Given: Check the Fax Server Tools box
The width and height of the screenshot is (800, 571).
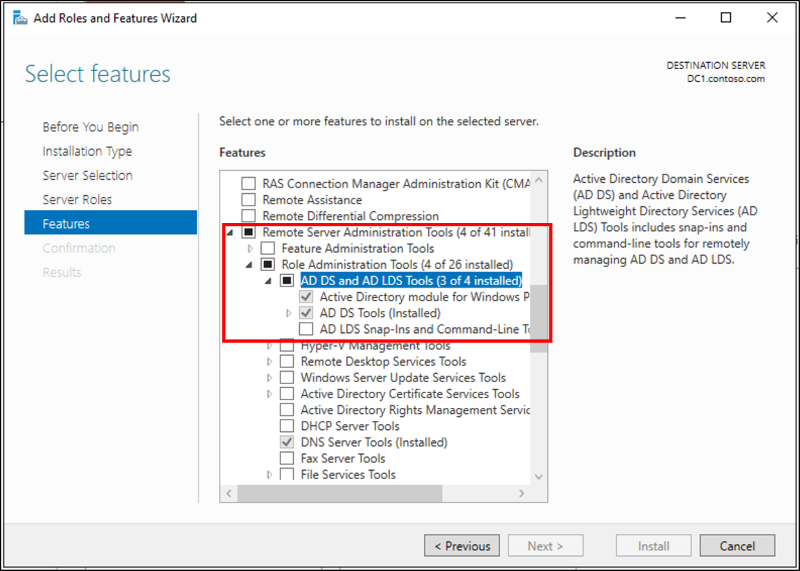Looking at the screenshot, I should pos(287,458).
